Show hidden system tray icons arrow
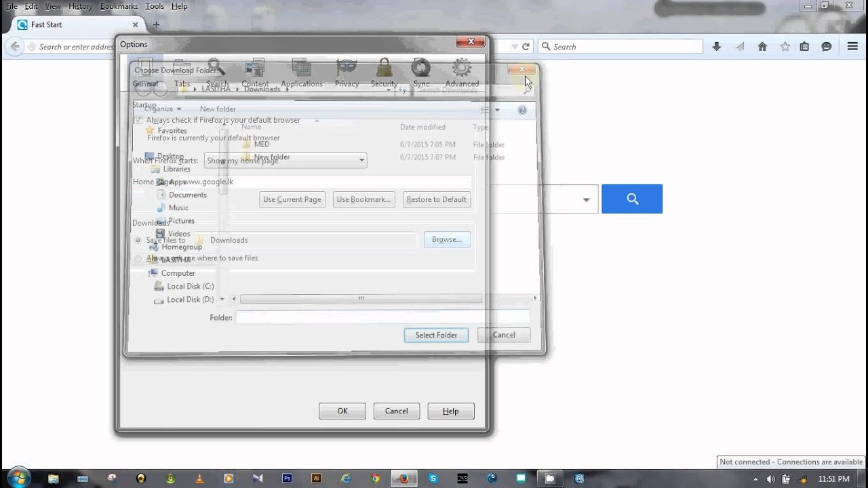 (x=755, y=479)
